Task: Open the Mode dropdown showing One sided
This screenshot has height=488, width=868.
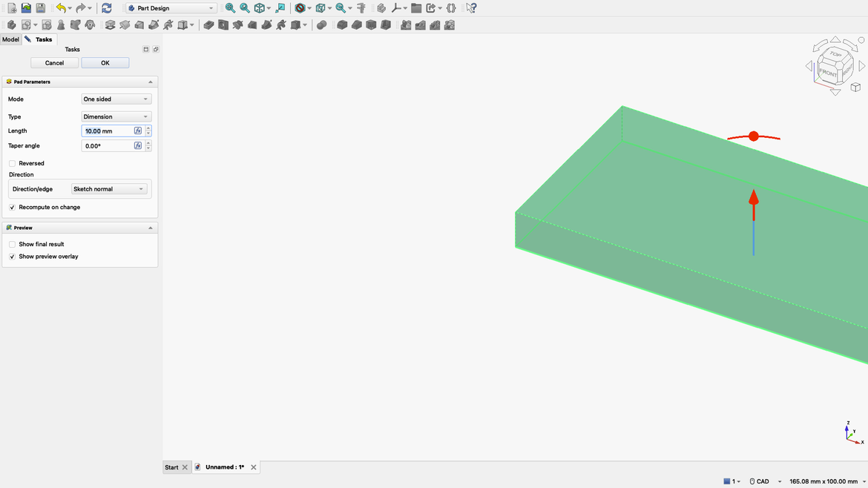Action: tap(116, 99)
